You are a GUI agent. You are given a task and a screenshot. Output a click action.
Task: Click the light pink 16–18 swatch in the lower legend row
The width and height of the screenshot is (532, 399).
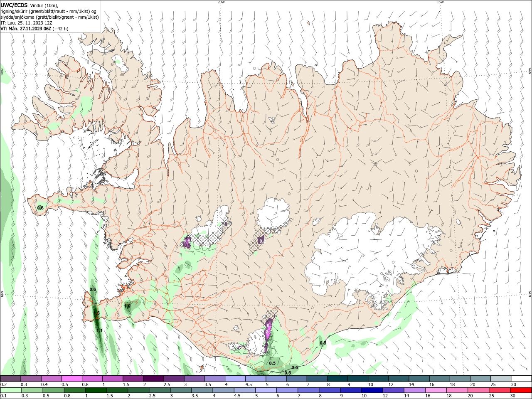click(436, 390)
